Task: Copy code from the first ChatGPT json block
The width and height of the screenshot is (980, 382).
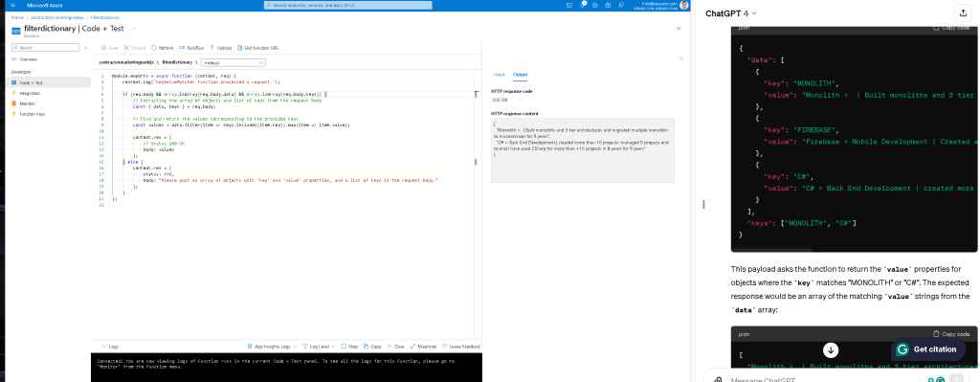Action: [x=951, y=28]
